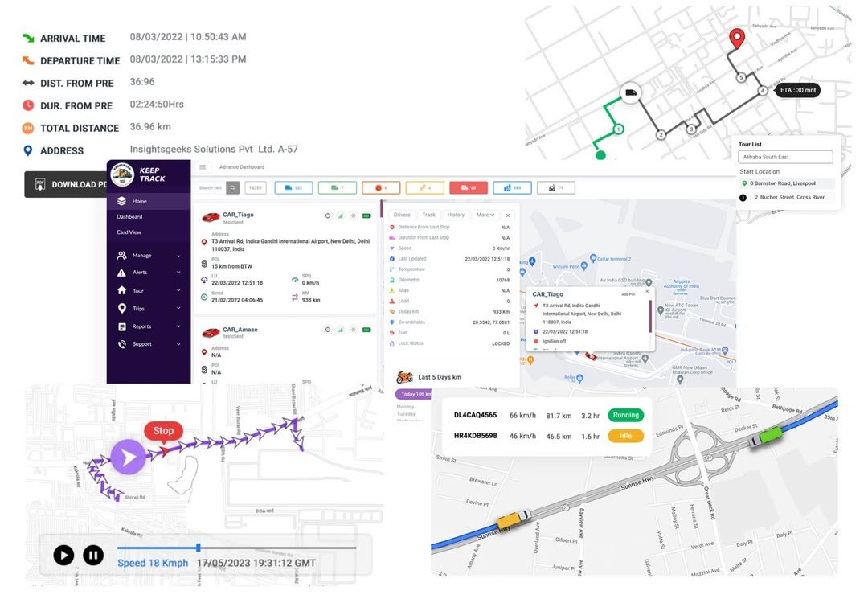
Task: Click the Trips pin icon in the sidebar
Action: pos(121,309)
